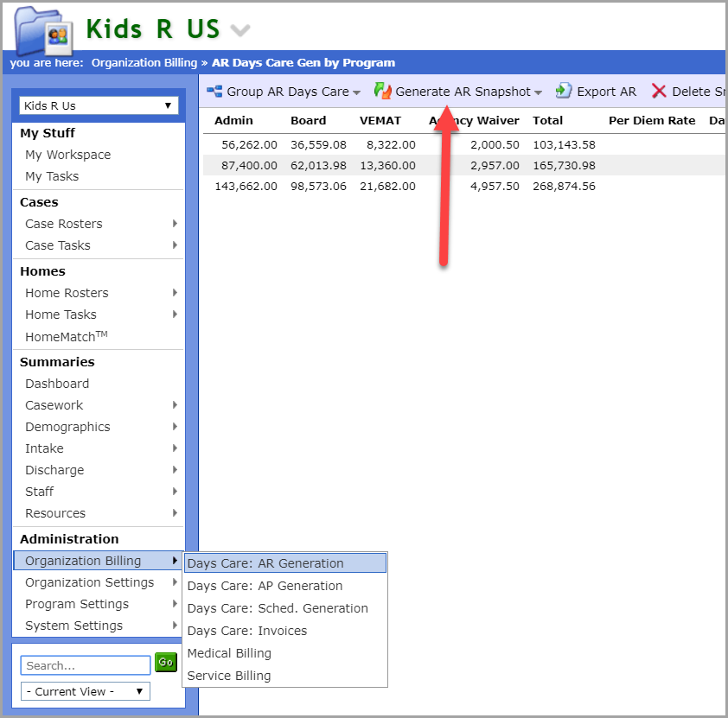Open the Kids R Us organization selector

click(x=99, y=105)
